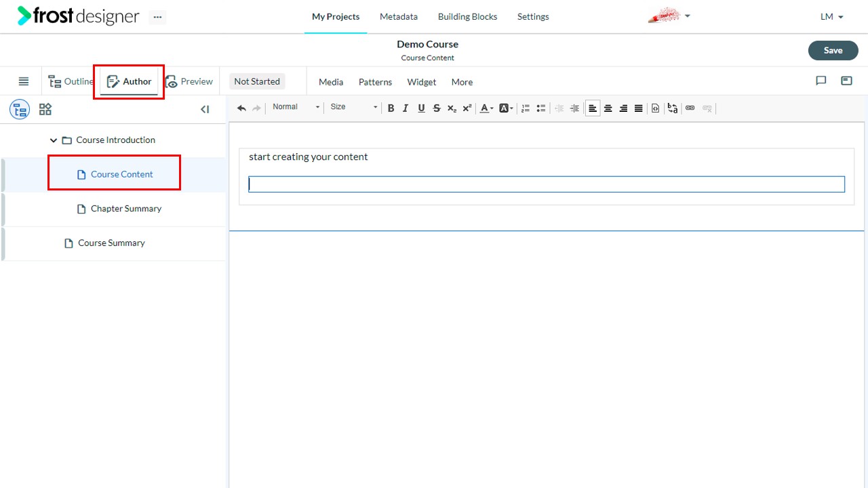
Task: Center align the text
Action: click(x=608, y=108)
